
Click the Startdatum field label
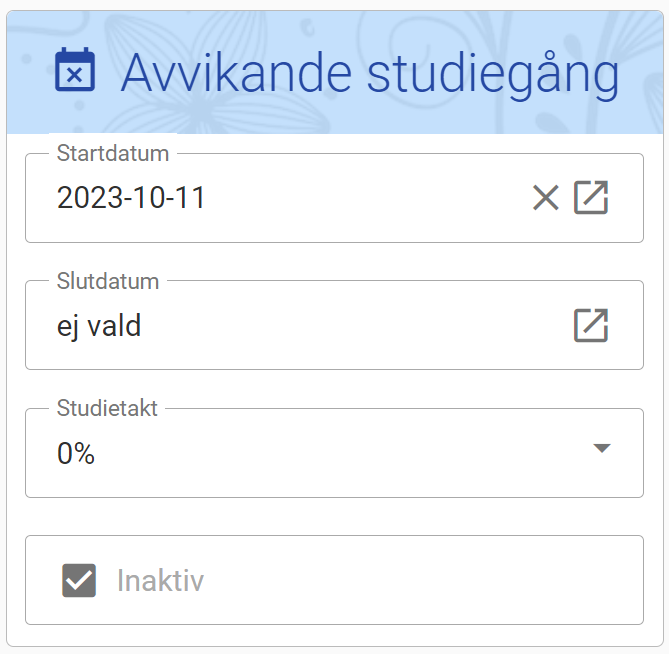coord(113,154)
